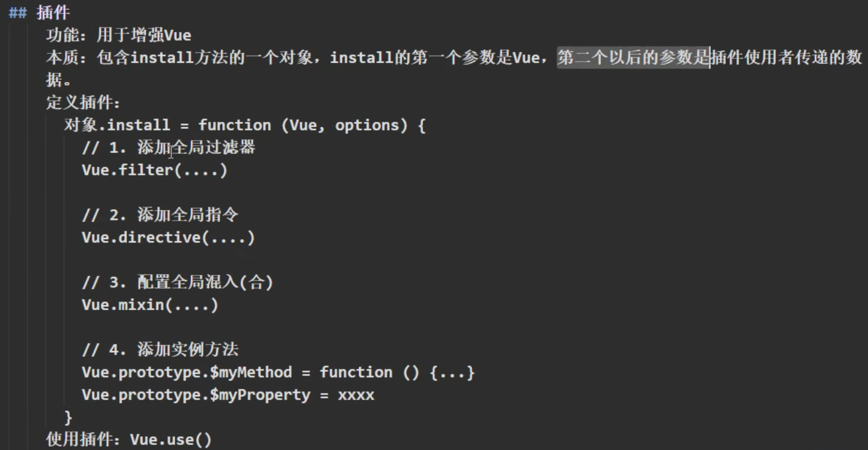Click the collapsed body "{...}" after function ()
Screen dimensions: 868x450
tap(452, 372)
